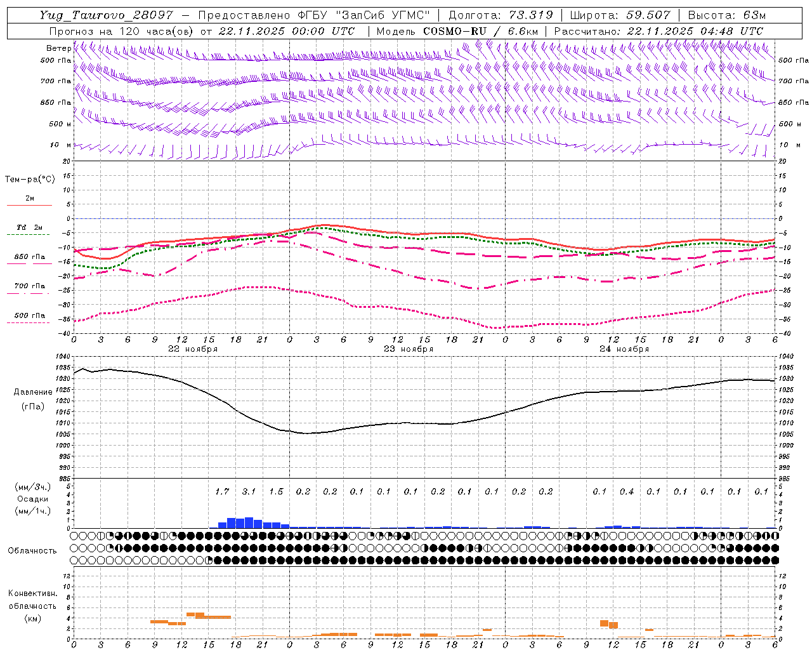Screen dimensions: 812x650
Task: Click the 'Тем-ра(°C)' temperature label
Action: 30,180
